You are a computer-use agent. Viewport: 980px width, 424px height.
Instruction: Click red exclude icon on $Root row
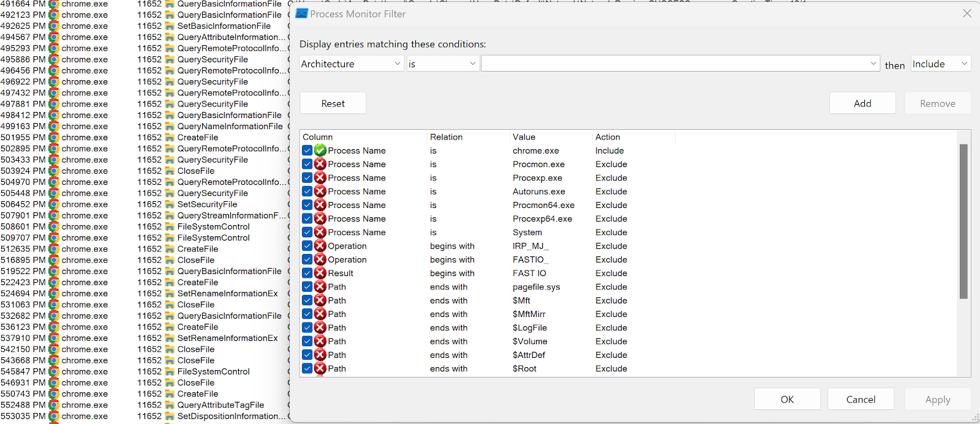(320, 369)
